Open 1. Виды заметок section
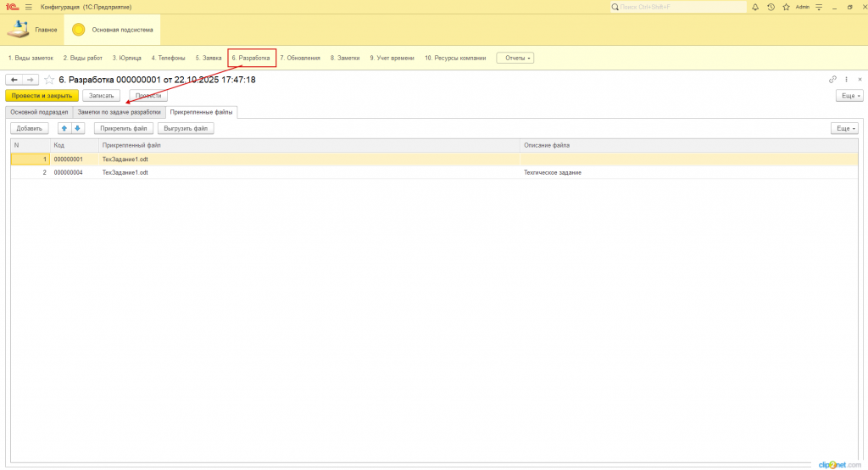868x470 pixels. [x=31, y=59]
